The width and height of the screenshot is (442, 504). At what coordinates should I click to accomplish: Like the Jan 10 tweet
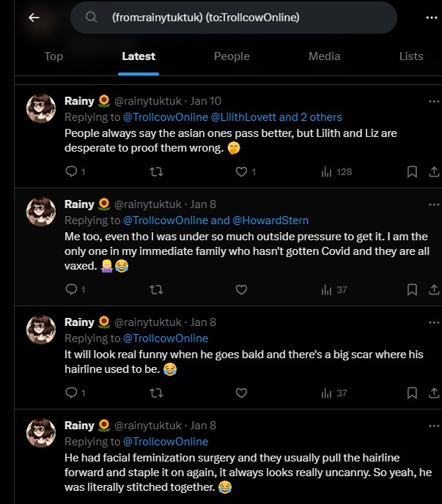click(x=240, y=171)
